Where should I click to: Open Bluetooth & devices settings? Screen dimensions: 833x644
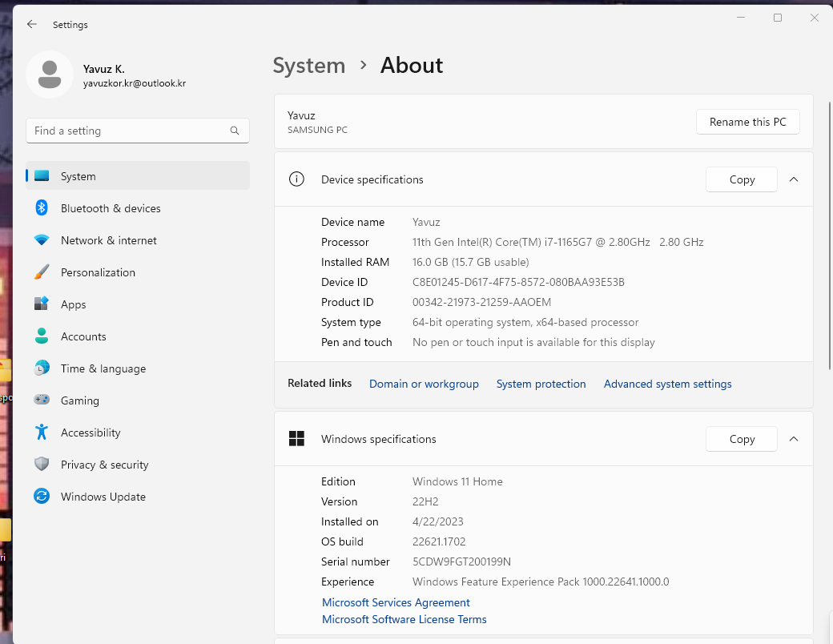click(x=138, y=208)
